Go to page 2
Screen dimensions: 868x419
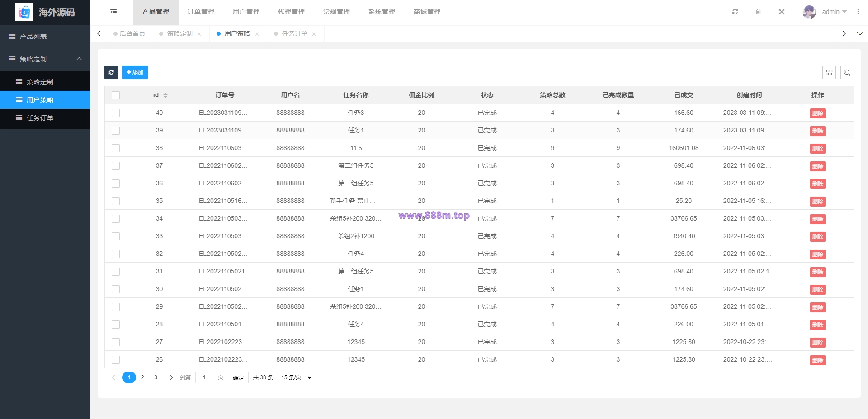pos(142,377)
